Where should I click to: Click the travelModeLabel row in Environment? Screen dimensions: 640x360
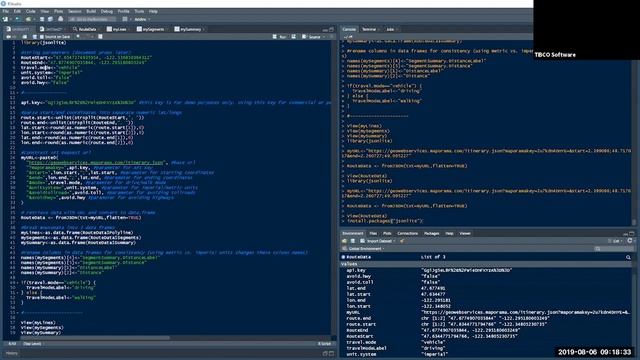486,348
